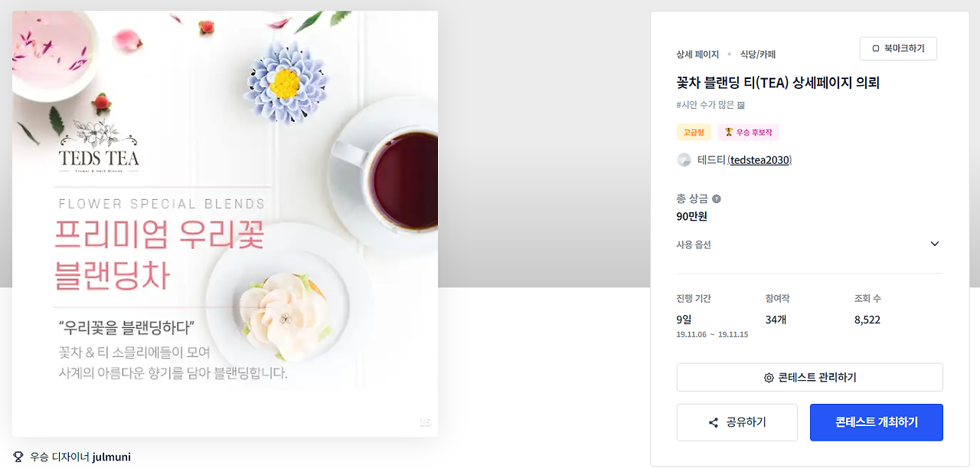This screenshot has height=469, width=980.
Task: Click the 콘테스트 개최하기 button
Action: pyautogui.click(x=877, y=422)
